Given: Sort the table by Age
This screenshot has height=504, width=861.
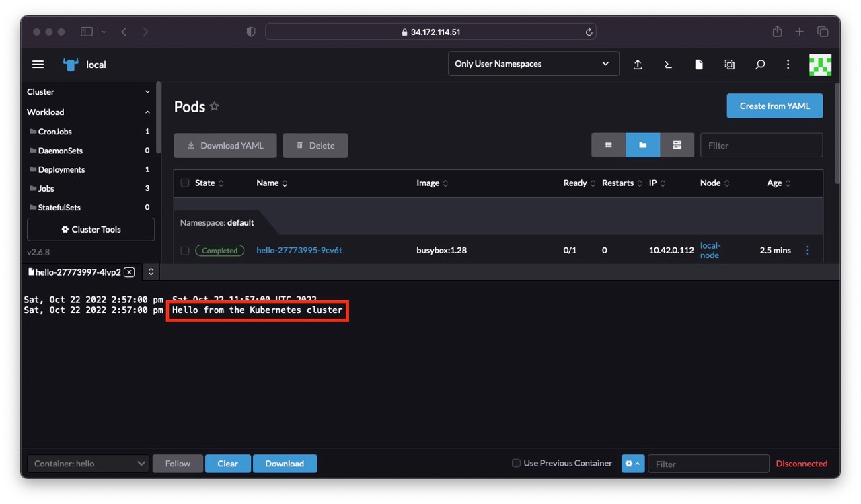Looking at the screenshot, I should [779, 183].
